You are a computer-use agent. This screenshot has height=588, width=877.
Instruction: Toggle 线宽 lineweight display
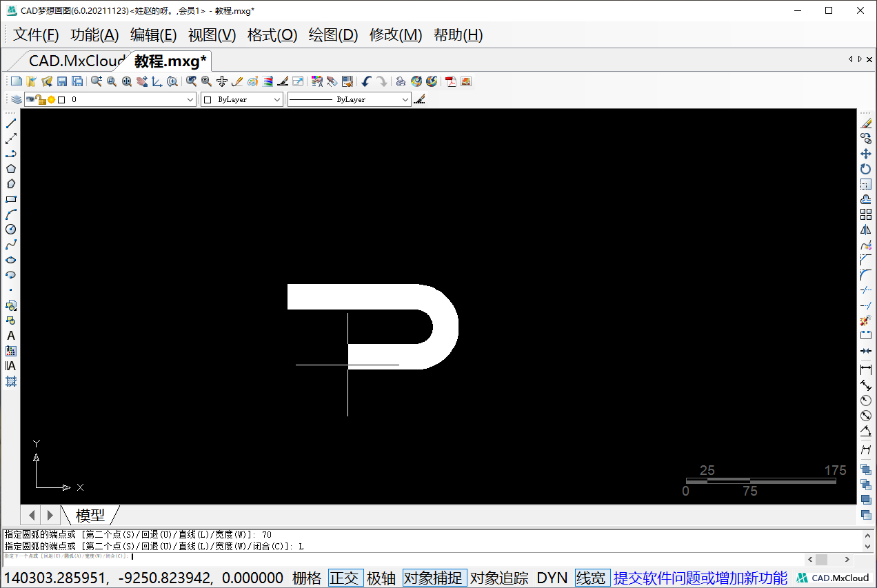coord(592,578)
